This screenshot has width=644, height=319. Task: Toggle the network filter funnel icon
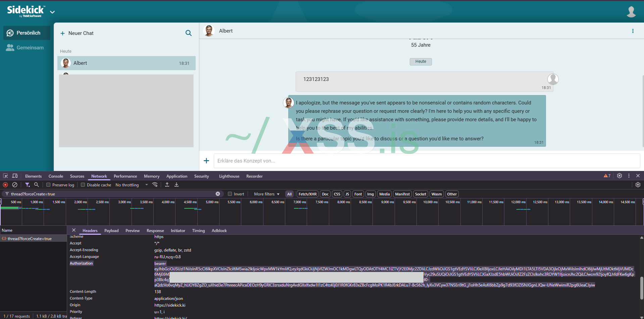[28, 185]
